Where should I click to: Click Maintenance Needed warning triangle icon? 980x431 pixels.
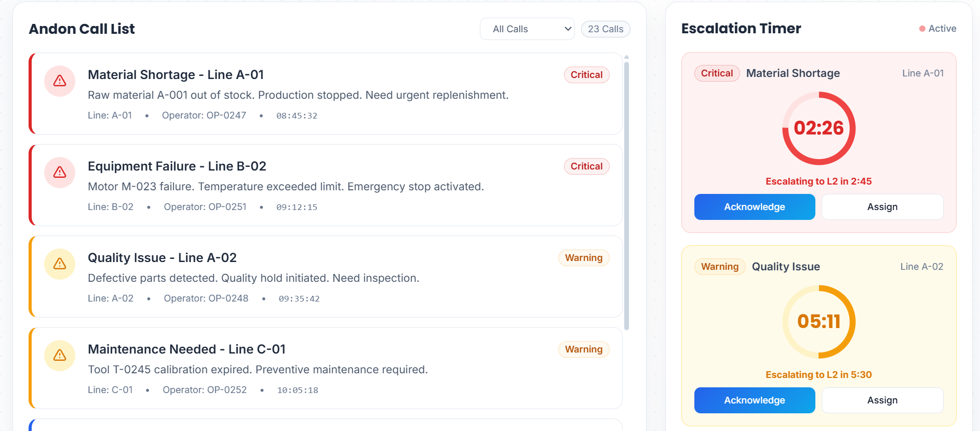point(60,356)
